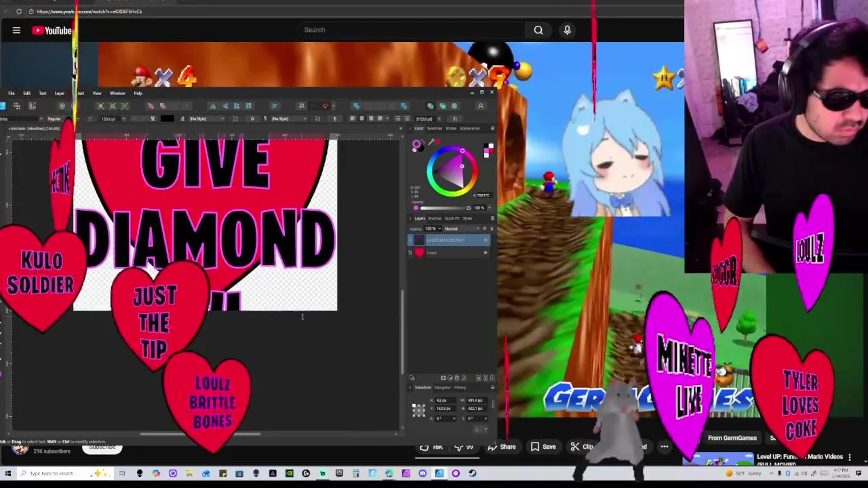Viewport: 868px width, 488px height.
Task: Click the delete layer trash icon
Action: coord(492,378)
